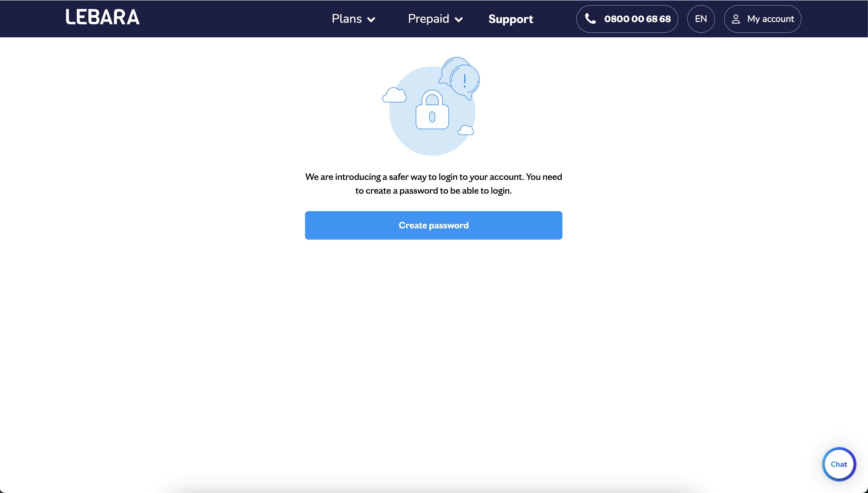Go to the Support page
This screenshot has width=868, height=493.
click(511, 19)
